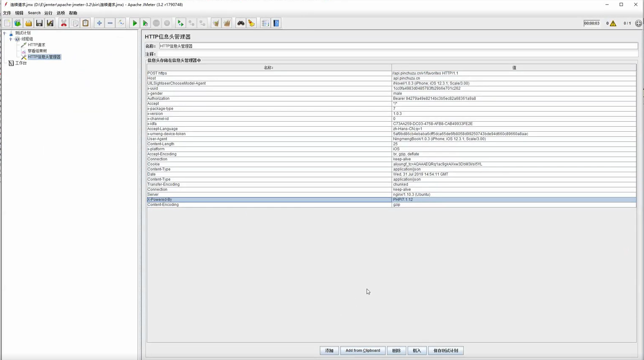Collapse the 测试计划 tree node handle

point(5,33)
